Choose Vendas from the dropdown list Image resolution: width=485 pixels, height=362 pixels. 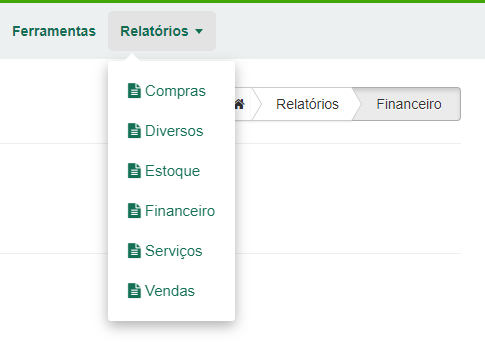tap(171, 291)
